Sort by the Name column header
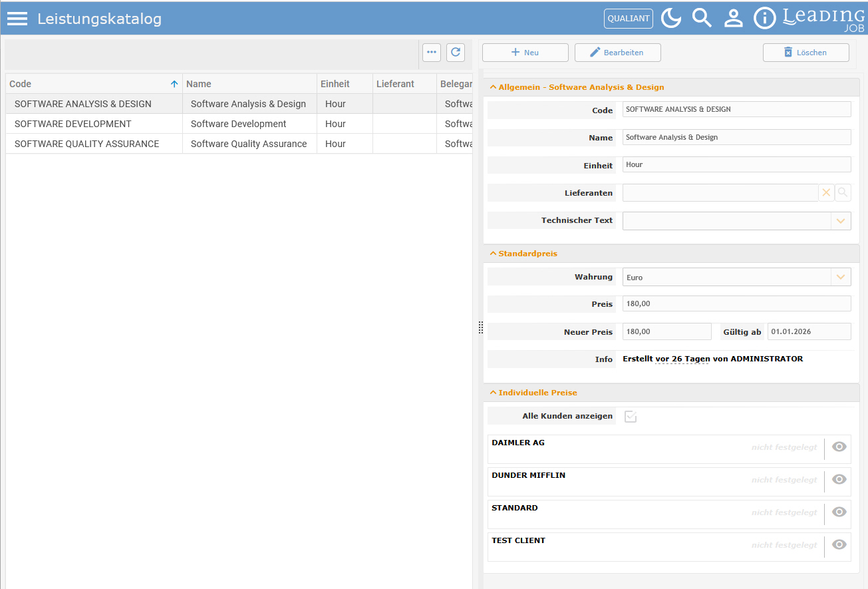868x589 pixels. pos(249,84)
